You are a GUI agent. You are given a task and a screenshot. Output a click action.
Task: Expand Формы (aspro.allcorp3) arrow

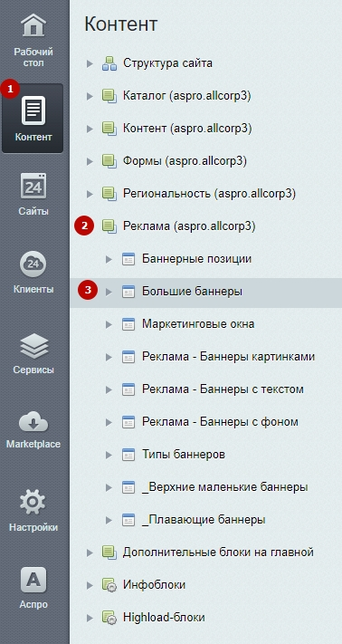pyautogui.click(x=90, y=161)
